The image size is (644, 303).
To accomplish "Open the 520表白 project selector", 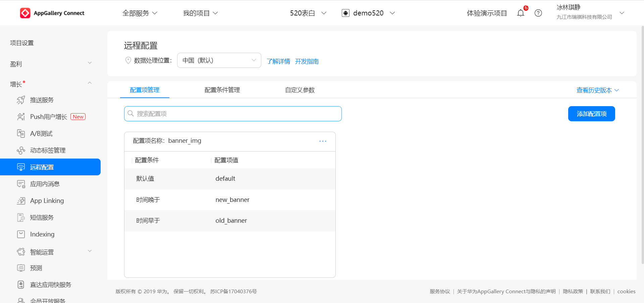I will [x=308, y=13].
